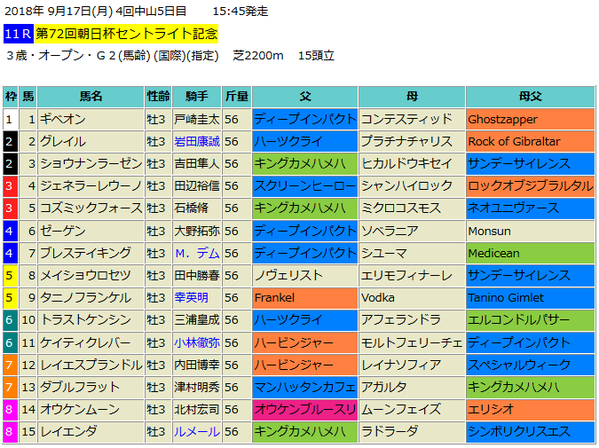The height and width of the screenshot is (448, 599).
Task: Click broodmare sire cell エリシオ
Action: (530, 409)
